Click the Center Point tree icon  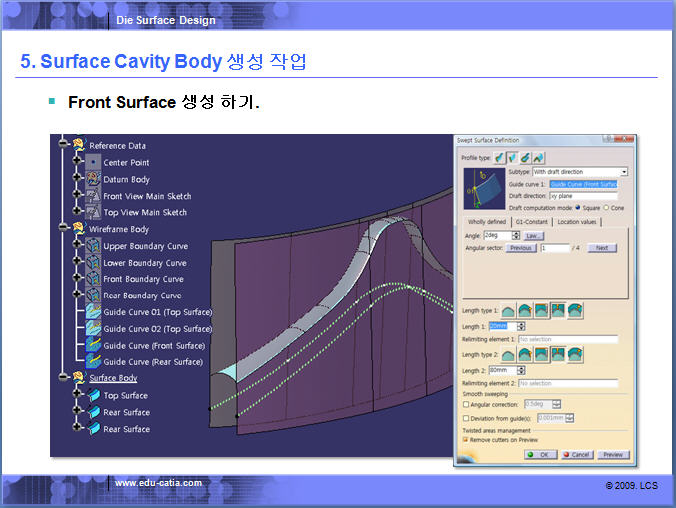tap(93, 162)
